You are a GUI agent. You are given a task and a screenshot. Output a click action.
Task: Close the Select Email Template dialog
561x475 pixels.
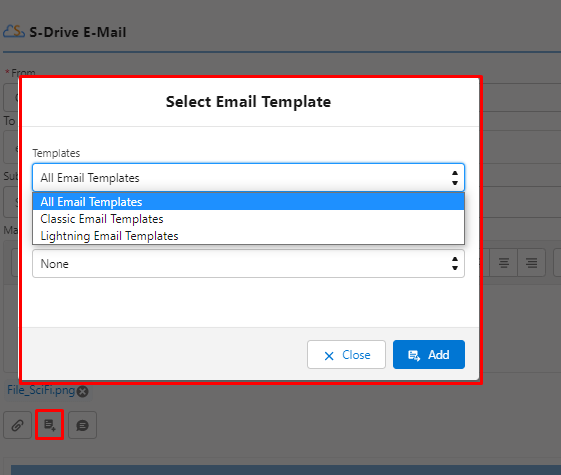tap(346, 354)
